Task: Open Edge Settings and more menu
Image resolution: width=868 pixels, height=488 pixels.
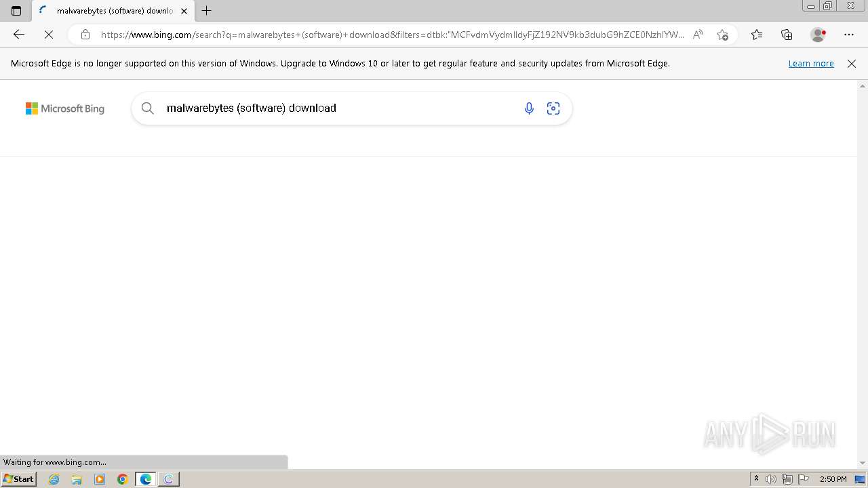Action: point(849,35)
